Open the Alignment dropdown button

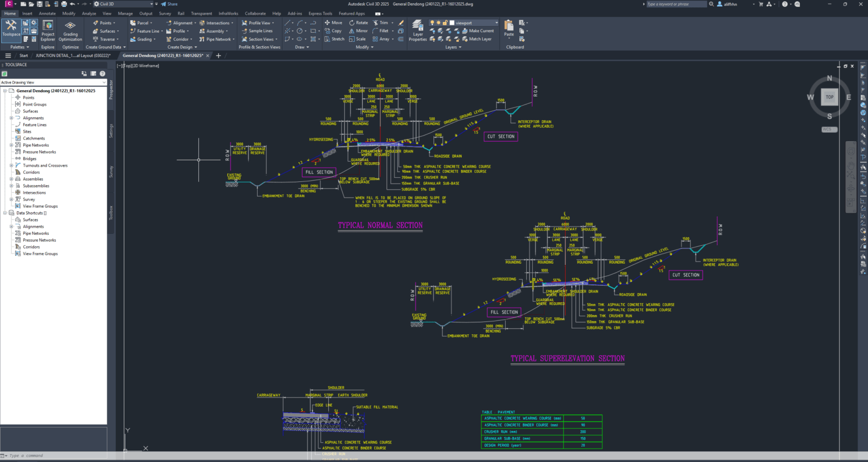pos(181,23)
